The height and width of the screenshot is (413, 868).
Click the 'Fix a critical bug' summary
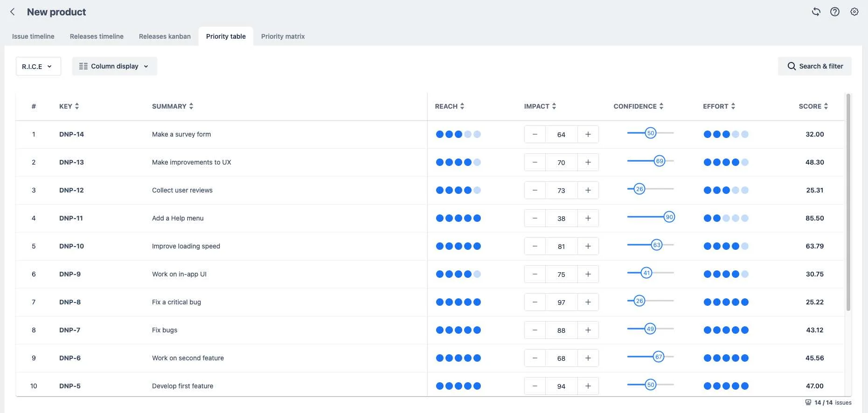click(x=176, y=302)
